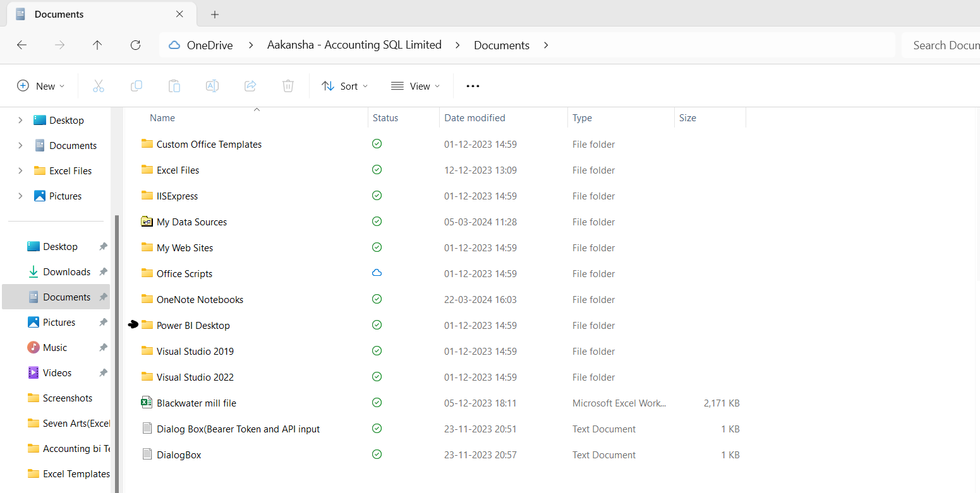Select Accounting bi folder in navigation pane
This screenshot has height=493, width=980.
pos(76,448)
